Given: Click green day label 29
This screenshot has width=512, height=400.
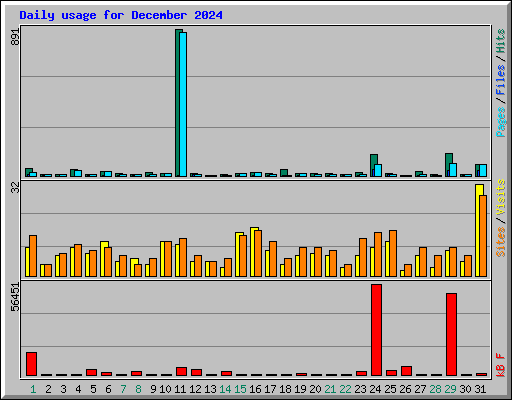Looking at the screenshot, I should pos(450,389).
